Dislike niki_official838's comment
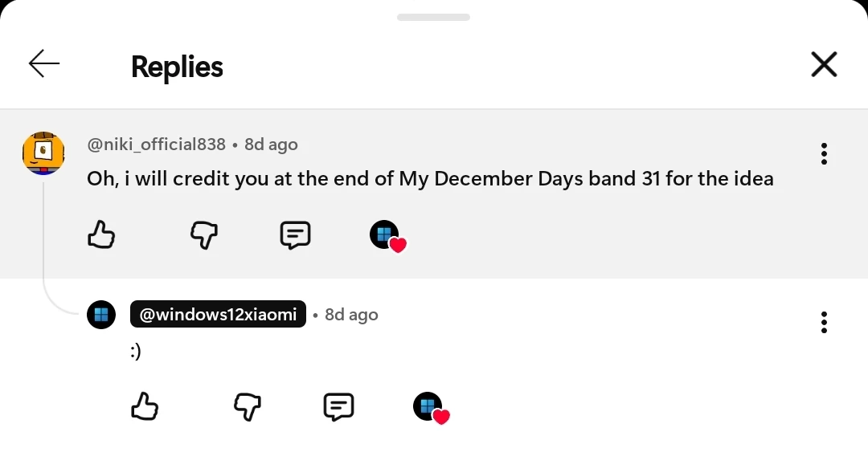868x452 pixels. tap(204, 235)
